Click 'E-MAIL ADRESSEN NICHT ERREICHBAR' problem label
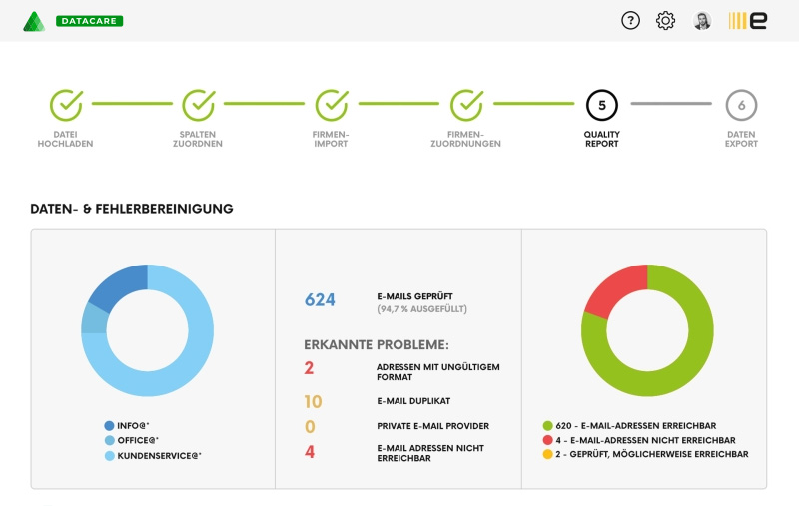The image size is (799, 532). [430, 453]
